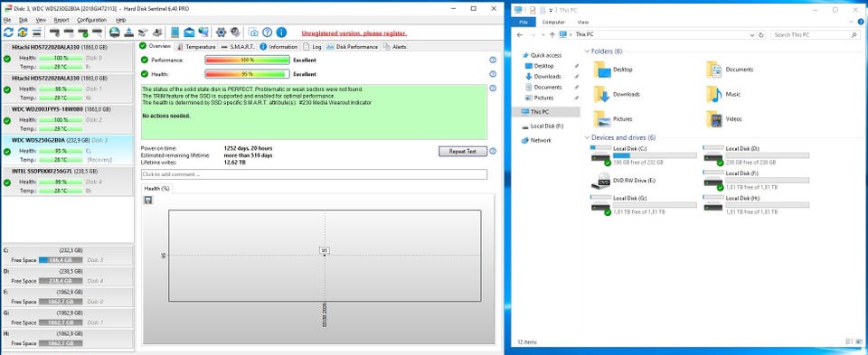Click the Explorer address bar refresh icon
The height and width of the screenshot is (355, 868).
tap(761, 34)
